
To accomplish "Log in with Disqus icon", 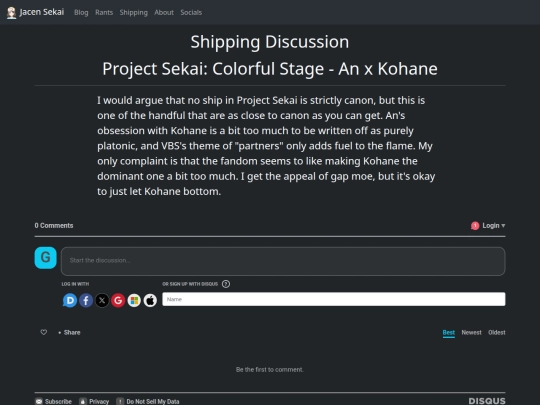I will 70,300.
